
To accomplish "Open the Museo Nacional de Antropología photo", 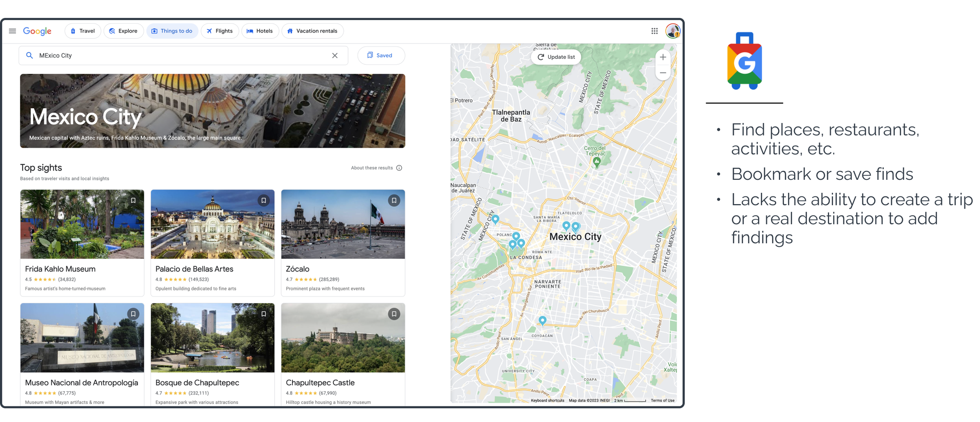I will 82,338.
